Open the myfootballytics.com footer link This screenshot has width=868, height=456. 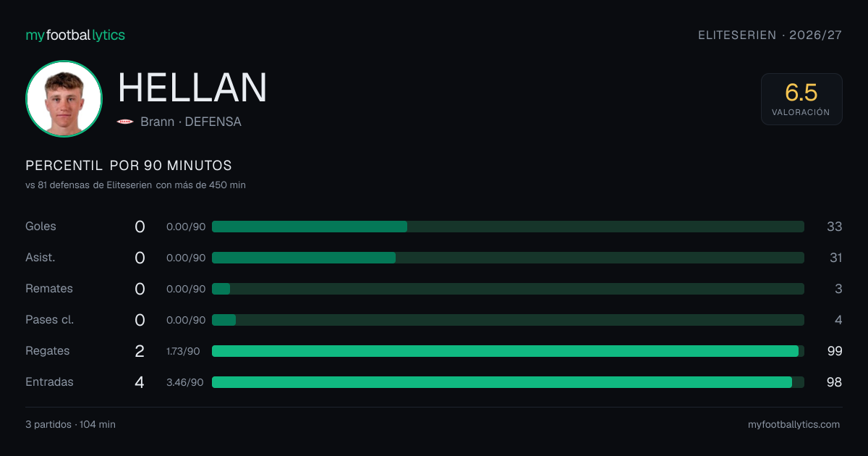(x=794, y=425)
